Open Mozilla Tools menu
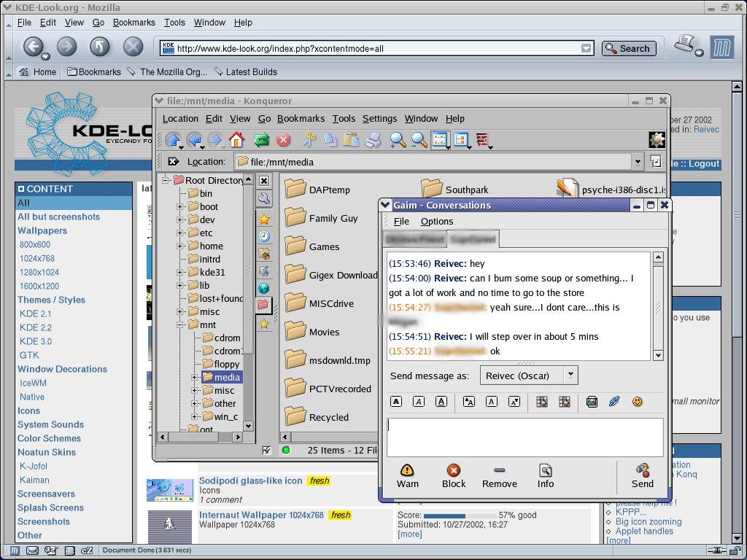This screenshot has height=560, width=747. [x=174, y=23]
